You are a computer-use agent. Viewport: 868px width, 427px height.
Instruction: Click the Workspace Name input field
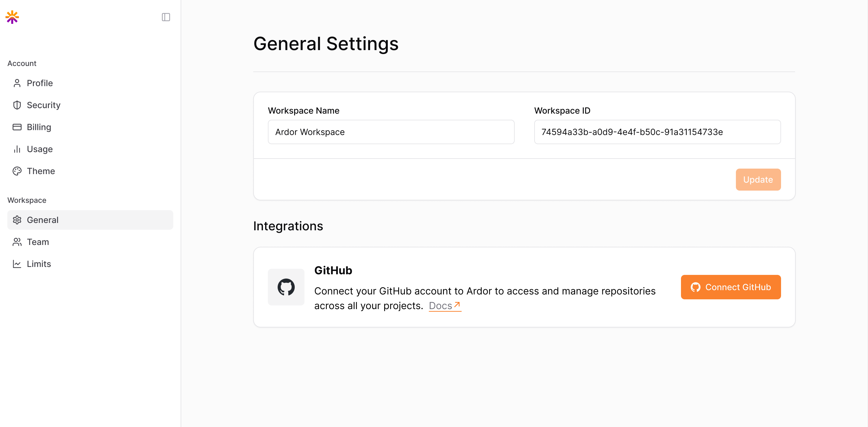click(x=391, y=132)
